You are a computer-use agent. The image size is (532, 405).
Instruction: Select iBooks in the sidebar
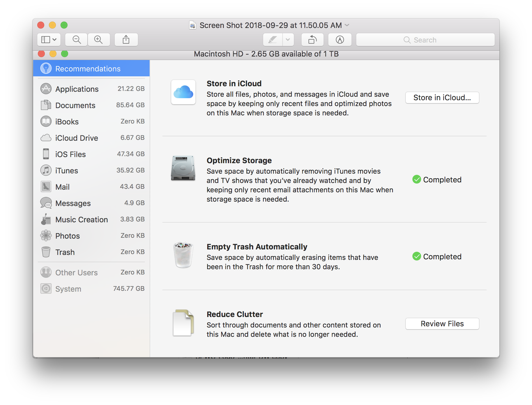(x=91, y=121)
